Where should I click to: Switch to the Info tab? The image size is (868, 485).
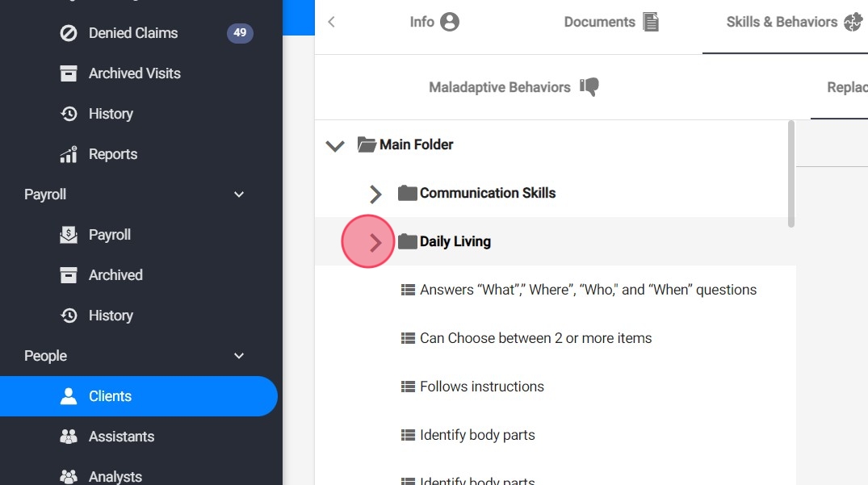[x=434, y=22]
